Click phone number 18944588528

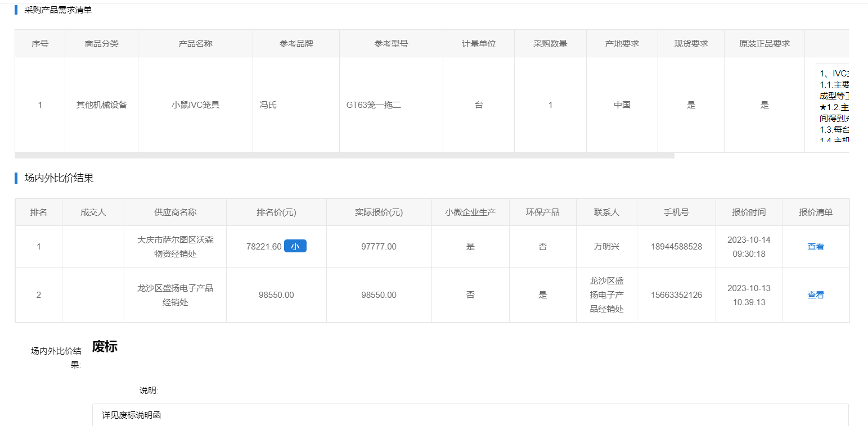[x=676, y=247]
